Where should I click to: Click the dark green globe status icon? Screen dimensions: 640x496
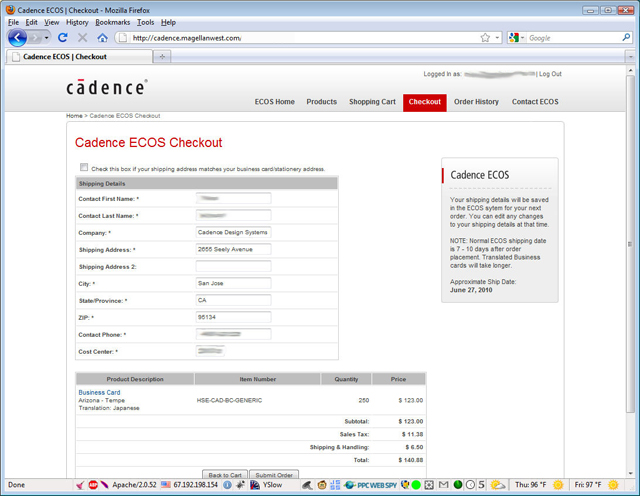click(x=458, y=485)
